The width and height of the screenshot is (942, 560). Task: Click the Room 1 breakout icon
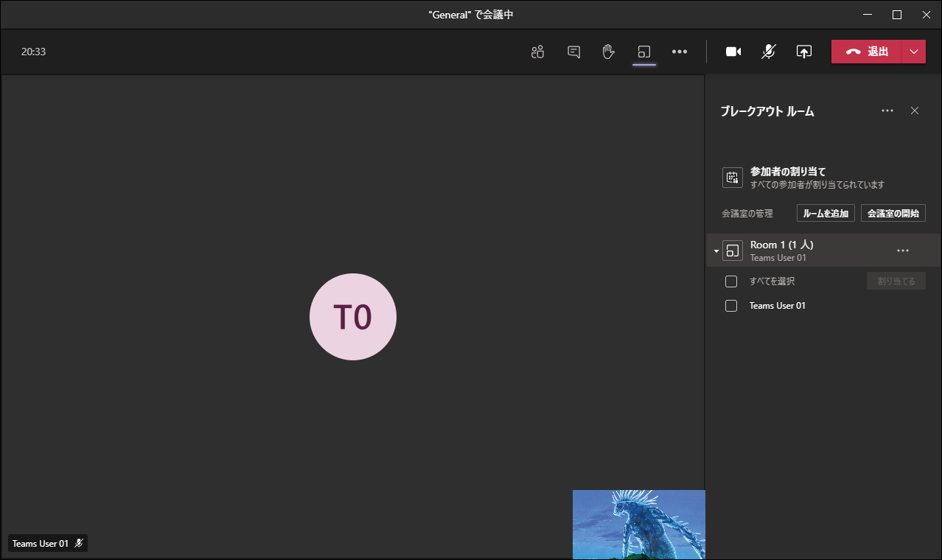[x=733, y=251]
